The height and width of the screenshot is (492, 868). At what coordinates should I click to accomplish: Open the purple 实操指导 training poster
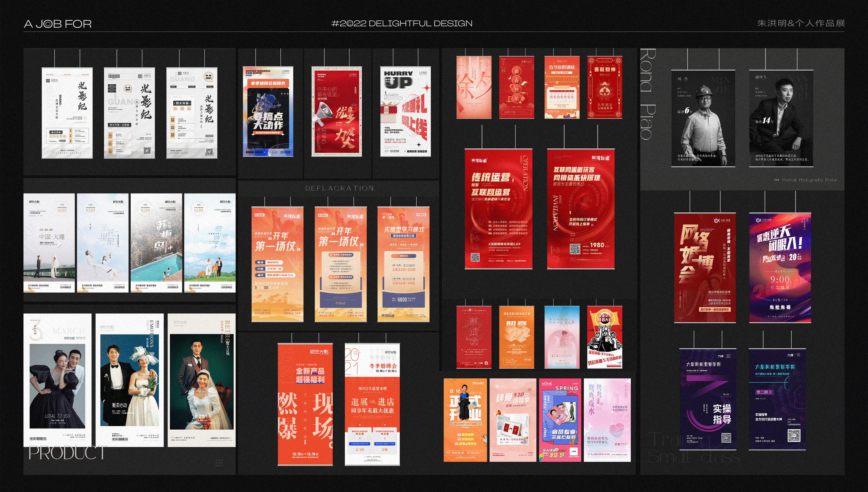coord(708,399)
